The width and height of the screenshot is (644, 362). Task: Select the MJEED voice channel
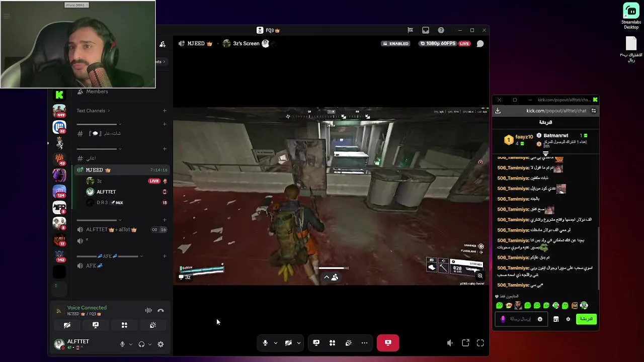(120, 170)
